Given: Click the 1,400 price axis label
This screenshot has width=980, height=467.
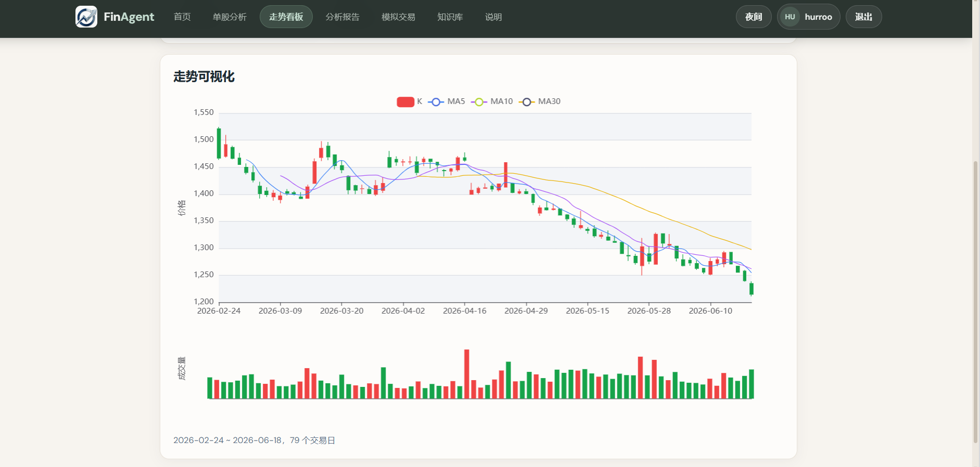Looking at the screenshot, I should click(x=204, y=193).
